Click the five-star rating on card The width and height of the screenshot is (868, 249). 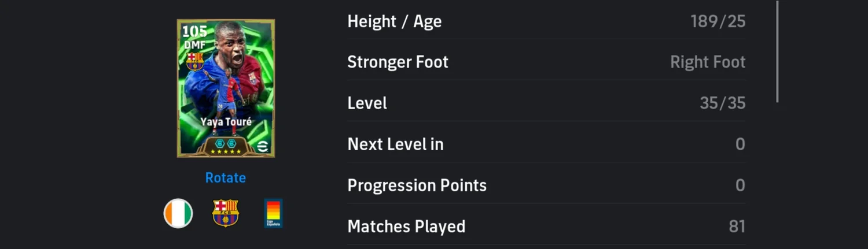click(x=225, y=151)
